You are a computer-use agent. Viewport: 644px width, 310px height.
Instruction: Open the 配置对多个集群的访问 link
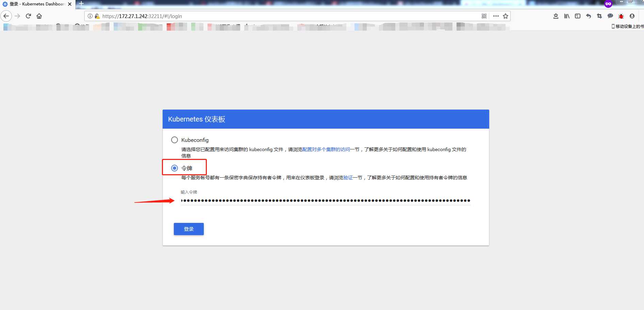point(326,149)
